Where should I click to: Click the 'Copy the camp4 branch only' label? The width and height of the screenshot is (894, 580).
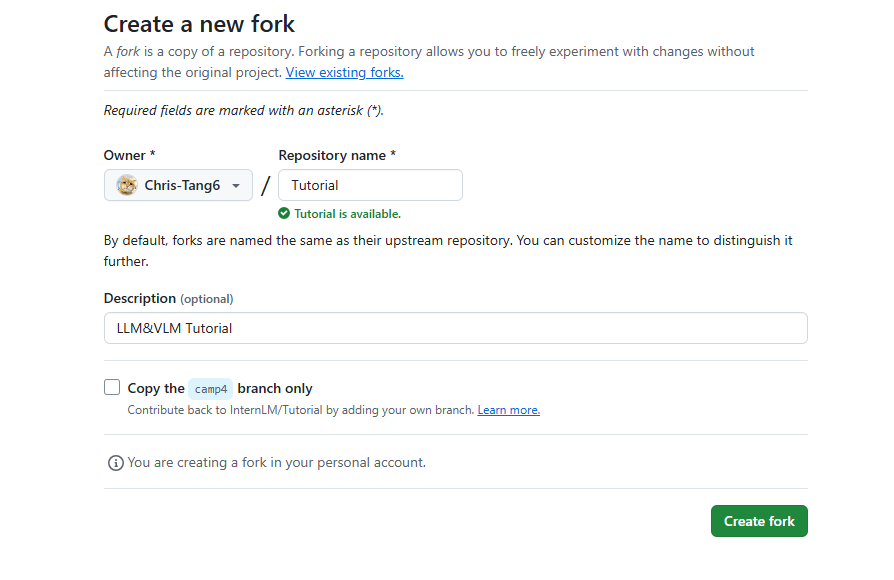coord(220,388)
